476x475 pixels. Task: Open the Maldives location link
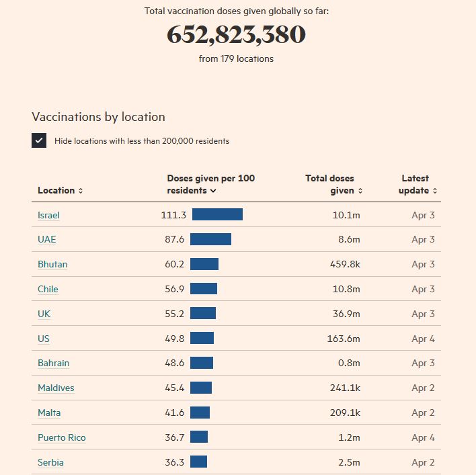56,388
